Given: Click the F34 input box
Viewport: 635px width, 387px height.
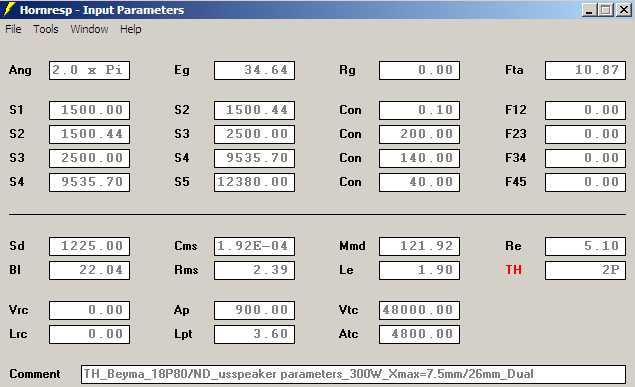Looking at the screenshot, I should coord(585,158).
